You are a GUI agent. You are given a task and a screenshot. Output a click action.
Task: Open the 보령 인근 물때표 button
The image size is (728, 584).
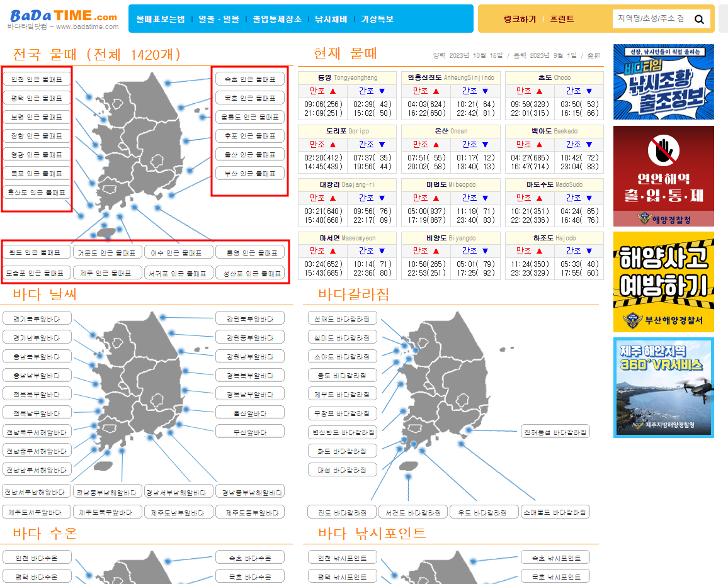37,117
